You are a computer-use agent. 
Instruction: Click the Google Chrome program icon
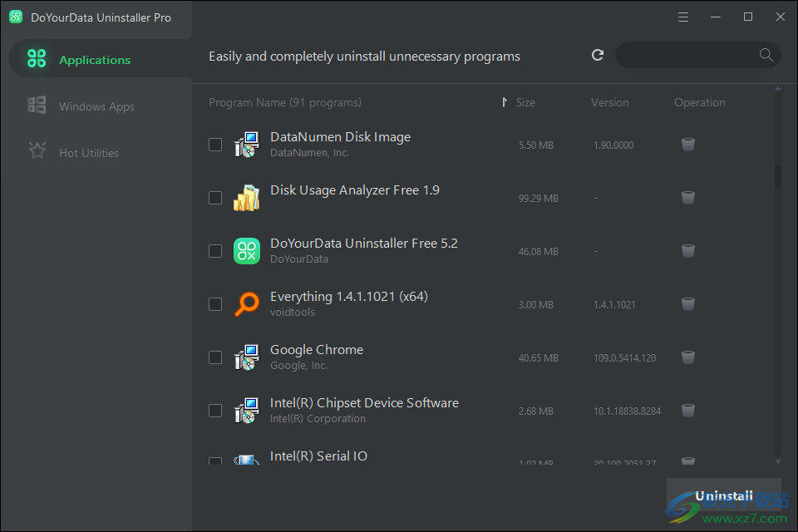[x=247, y=357]
